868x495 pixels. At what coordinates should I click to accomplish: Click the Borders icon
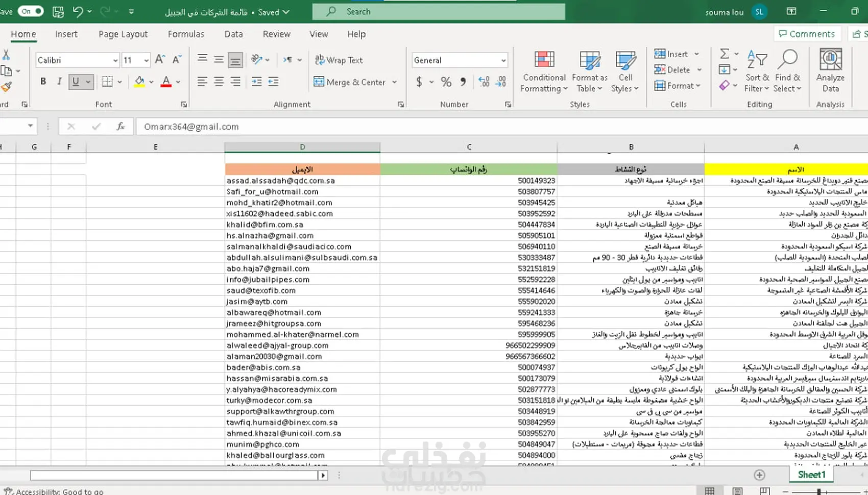tap(107, 81)
